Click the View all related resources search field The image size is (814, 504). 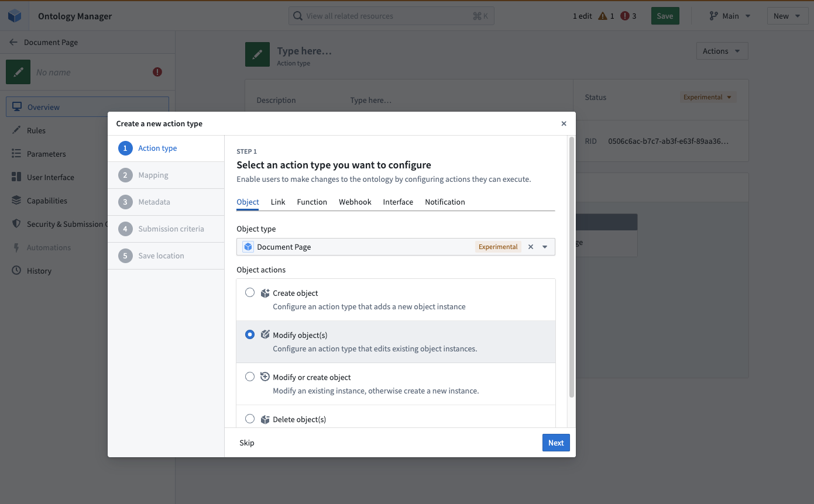pos(391,15)
